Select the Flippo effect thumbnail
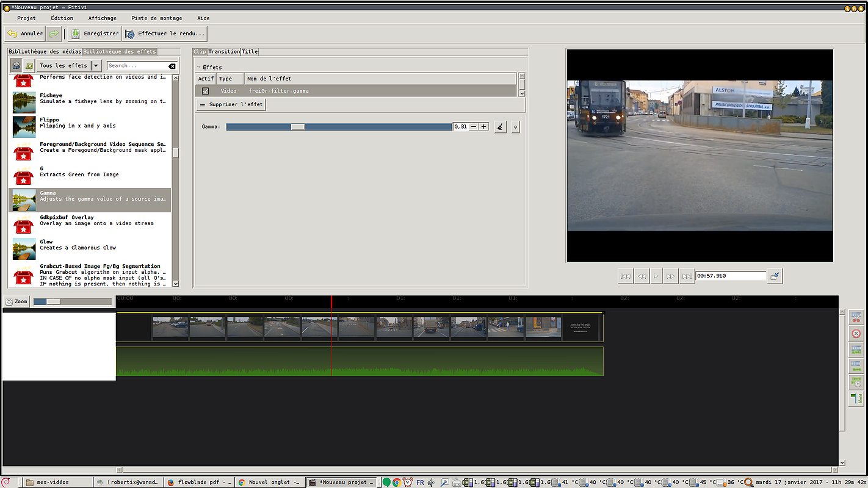868x488 pixels. click(24, 126)
